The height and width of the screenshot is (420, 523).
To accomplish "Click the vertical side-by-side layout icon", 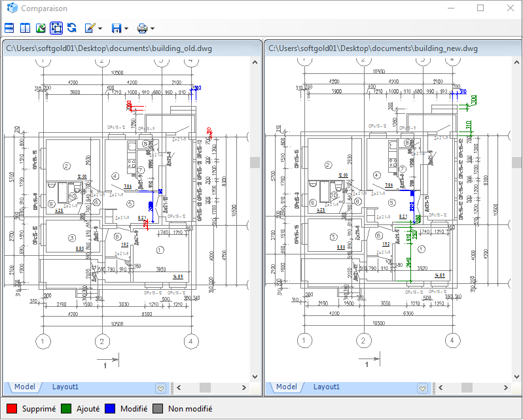I will click(x=25, y=28).
